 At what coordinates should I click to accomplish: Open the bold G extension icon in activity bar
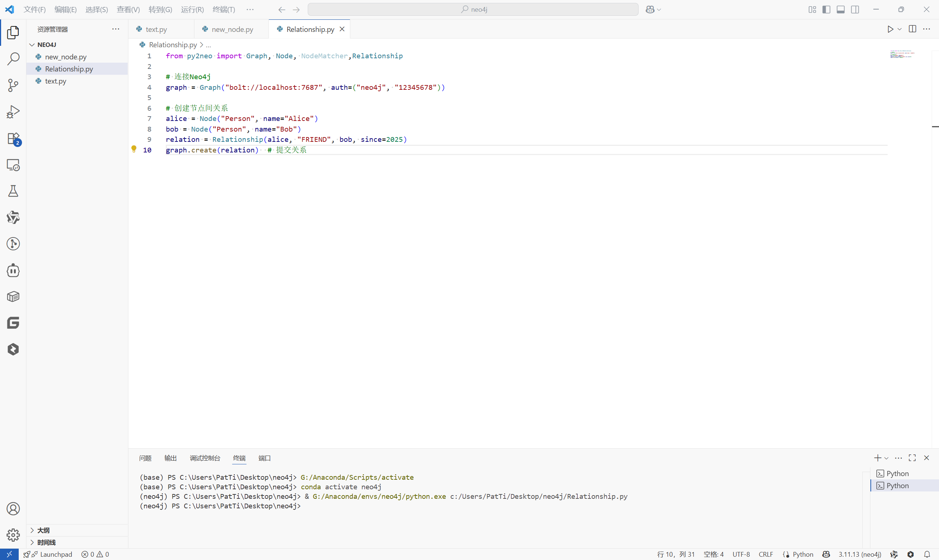tap(13, 323)
